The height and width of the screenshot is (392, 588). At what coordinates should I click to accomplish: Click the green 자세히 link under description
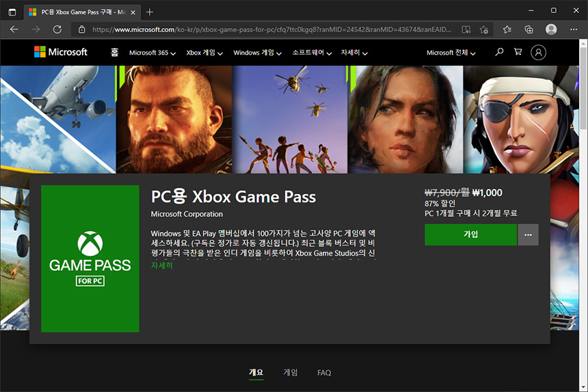click(x=161, y=265)
